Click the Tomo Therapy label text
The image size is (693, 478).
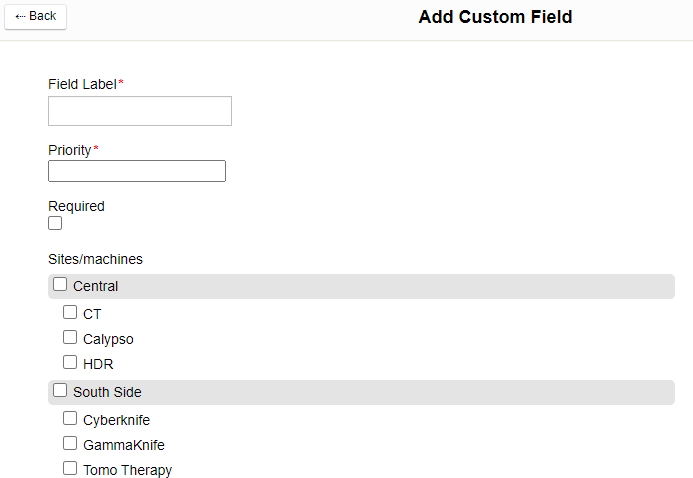[x=127, y=470]
